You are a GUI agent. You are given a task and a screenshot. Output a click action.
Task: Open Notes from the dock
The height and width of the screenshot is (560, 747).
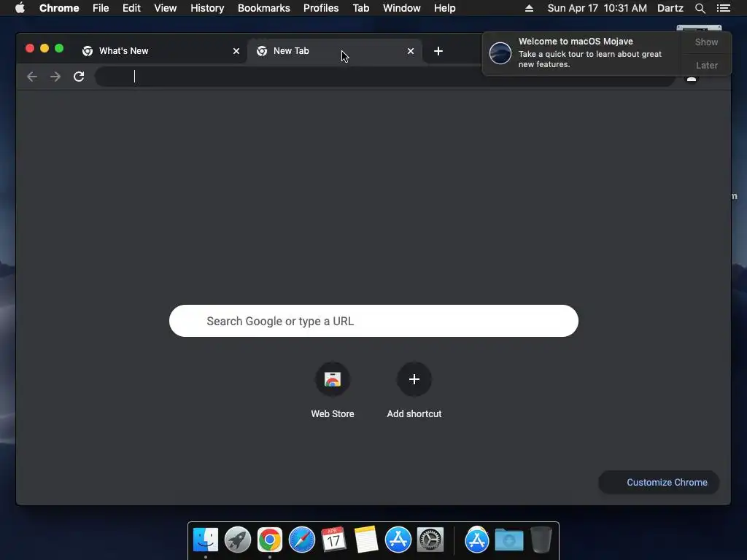(x=366, y=540)
